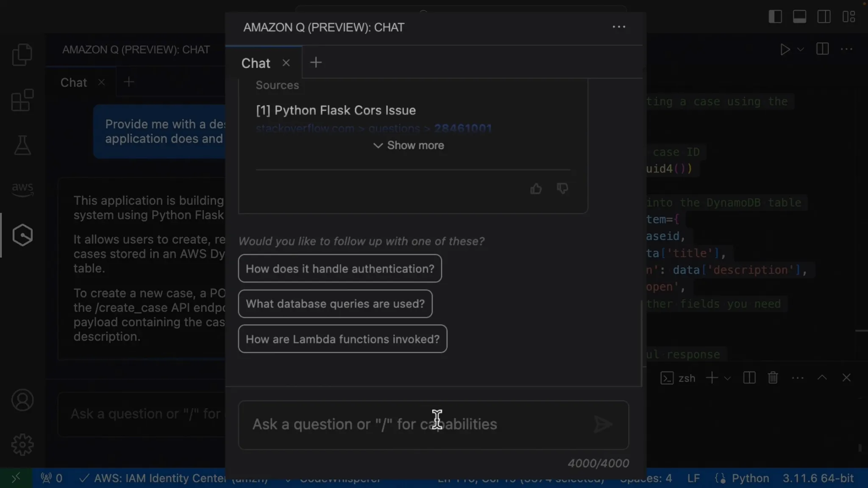Open the Extensions sidebar icon

click(22, 100)
